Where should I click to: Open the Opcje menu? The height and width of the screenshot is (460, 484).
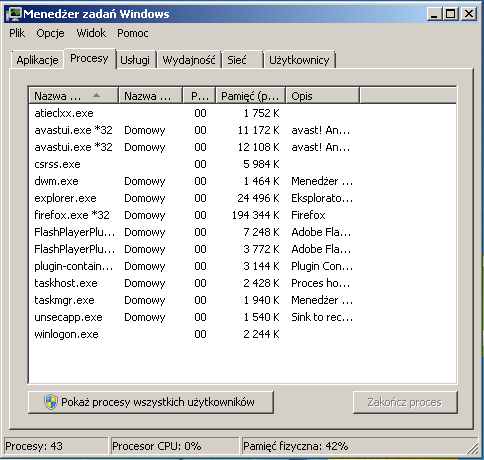(50, 33)
